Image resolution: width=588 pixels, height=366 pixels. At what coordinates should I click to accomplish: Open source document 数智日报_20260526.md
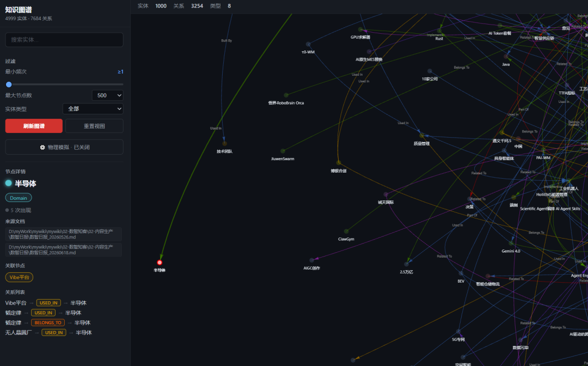pyautogui.click(x=63, y=234)
